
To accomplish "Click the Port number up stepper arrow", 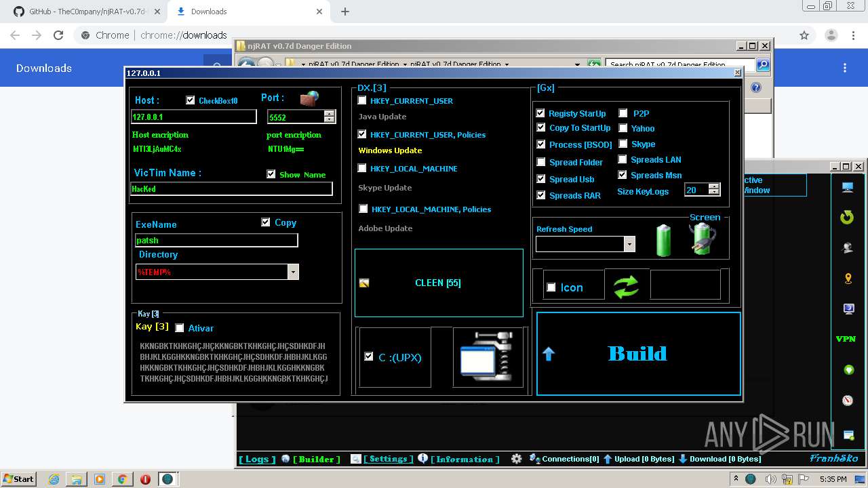I will tap(330, 113).
